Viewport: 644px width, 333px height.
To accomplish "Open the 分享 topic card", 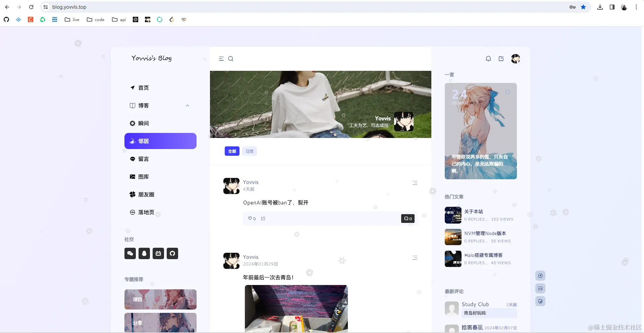I will (160, 323).
